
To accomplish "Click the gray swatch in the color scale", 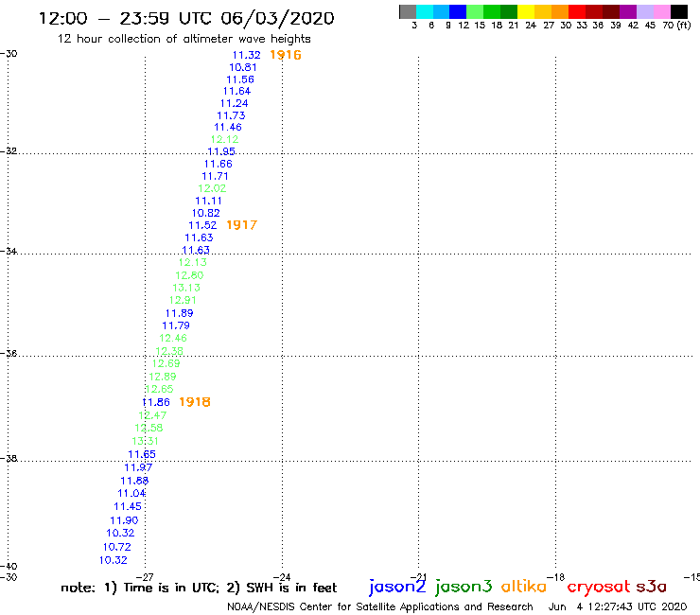I will tap(408, 11).
